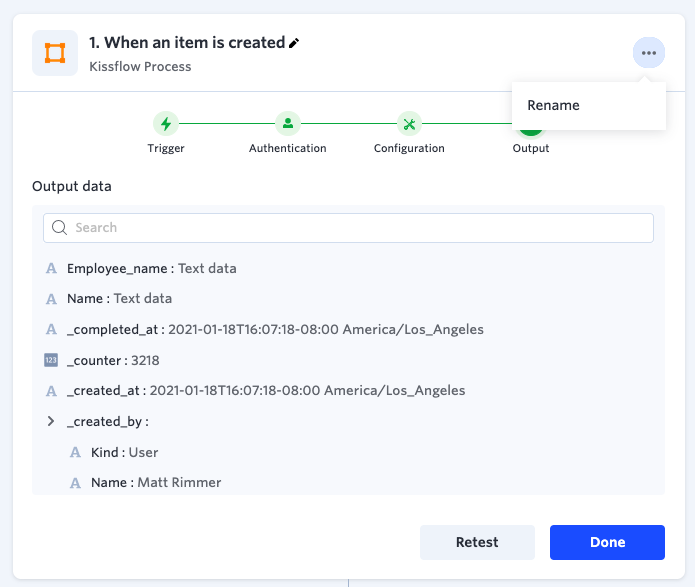
Task: Select the Name : Matt Rimmer row
Action: tap(154, 482)
